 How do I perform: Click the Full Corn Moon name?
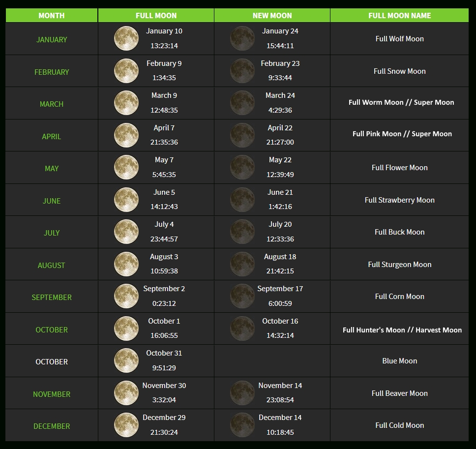[399, 297]
